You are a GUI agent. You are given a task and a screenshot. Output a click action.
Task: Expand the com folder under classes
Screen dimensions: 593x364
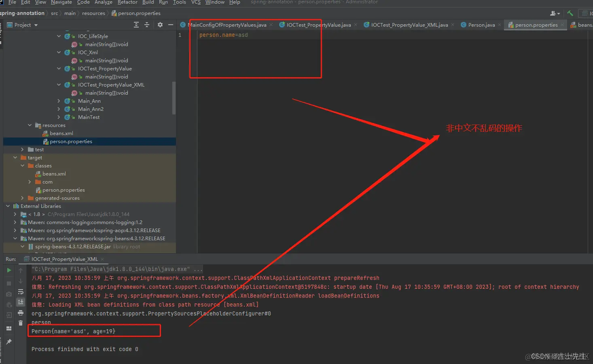tap(30, 182)
